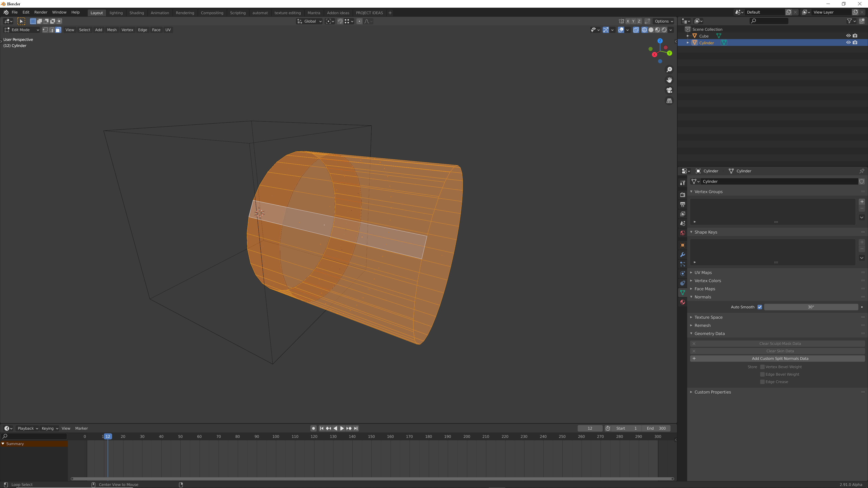Screen dimensions: 868x488
Task: Click the pan hand icon in the viewport
Action: [669, 80]
